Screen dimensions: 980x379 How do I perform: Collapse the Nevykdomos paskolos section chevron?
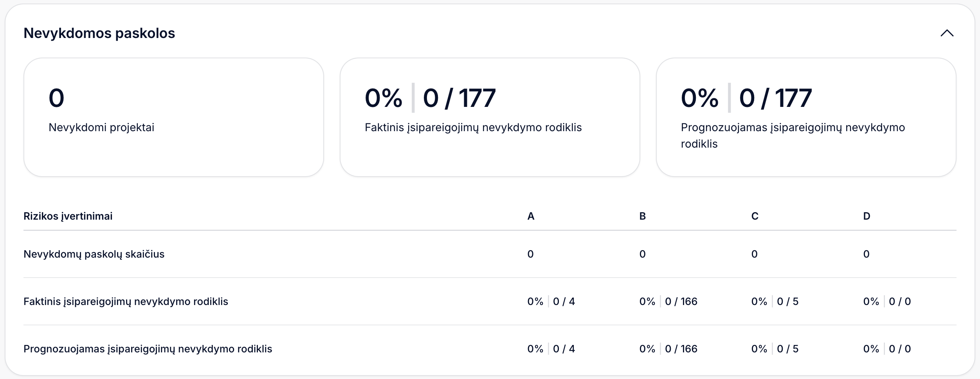(947, 33)
